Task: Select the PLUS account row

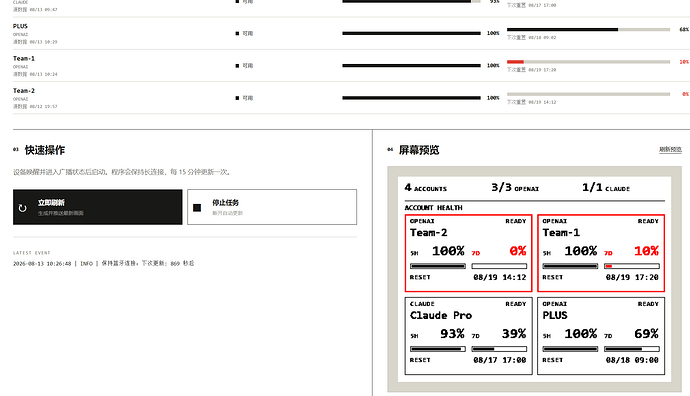Action: point(351,33)
